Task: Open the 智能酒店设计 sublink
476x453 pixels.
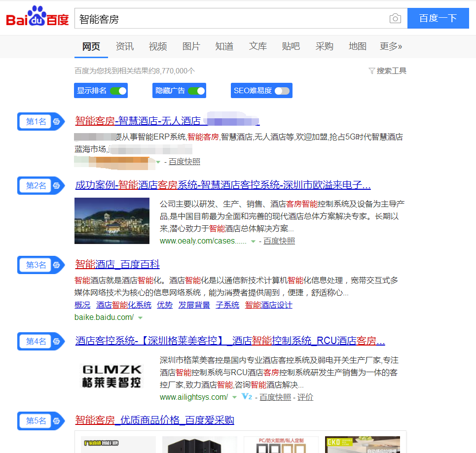Action: point(269,305)
